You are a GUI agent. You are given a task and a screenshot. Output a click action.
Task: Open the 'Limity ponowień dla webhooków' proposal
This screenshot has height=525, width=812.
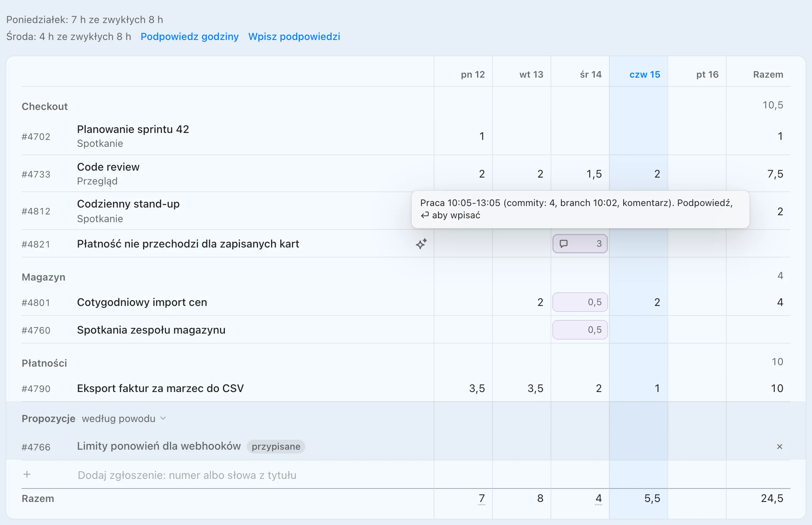click(159, 446)
